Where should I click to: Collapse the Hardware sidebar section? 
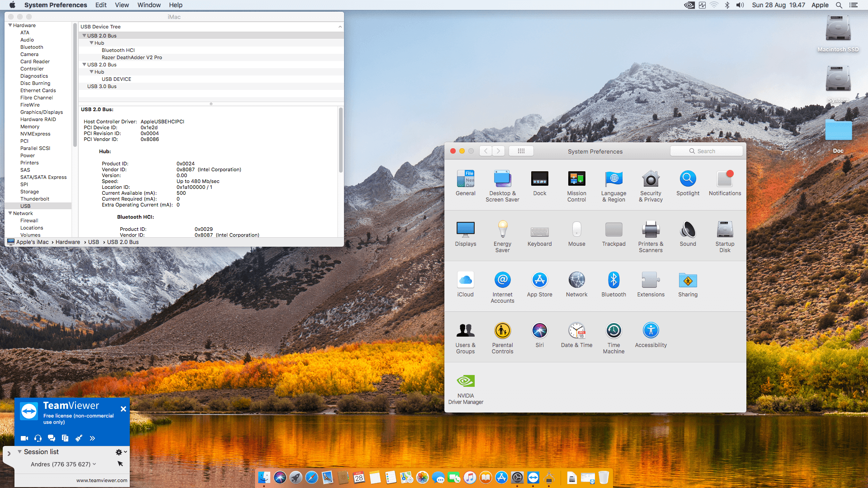tap(10, 25)
